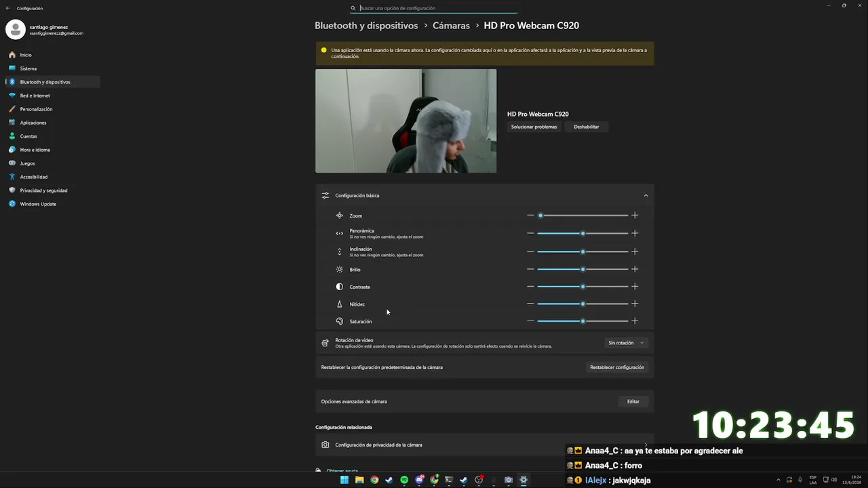Click the Saturación slider

click(x=583, y=321)
